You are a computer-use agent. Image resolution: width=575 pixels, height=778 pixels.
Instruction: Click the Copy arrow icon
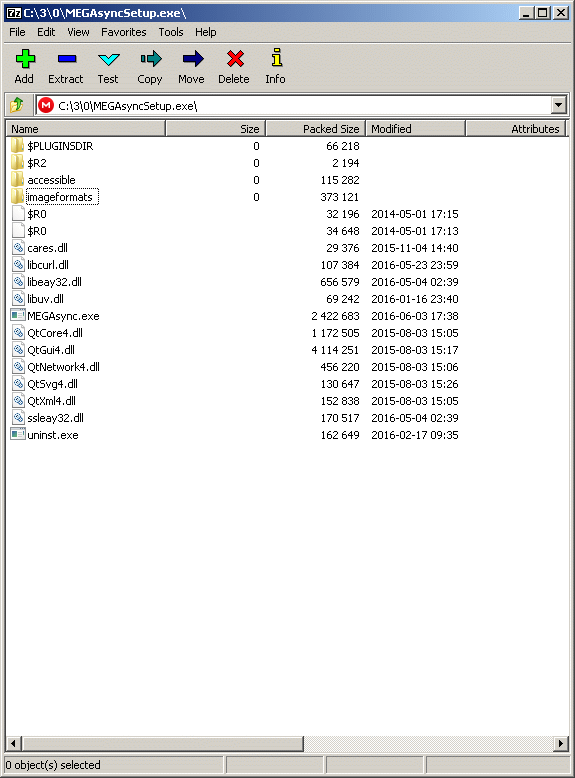(x=150, y=59)
